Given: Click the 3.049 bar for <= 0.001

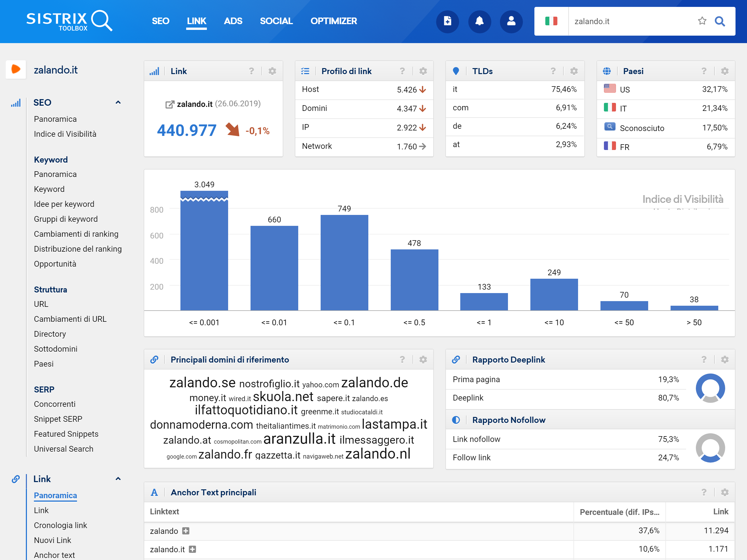Looking at the screenshot, I should pos(204,251).
